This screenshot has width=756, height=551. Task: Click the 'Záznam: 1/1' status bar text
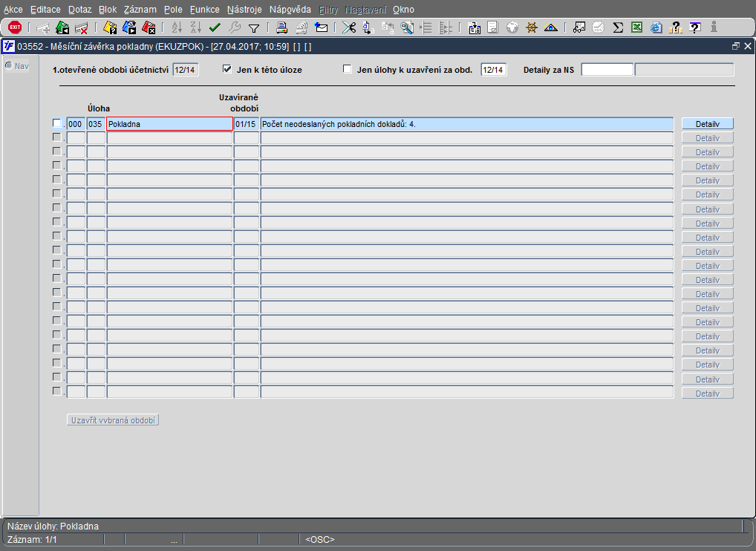[x=32, y=539]
